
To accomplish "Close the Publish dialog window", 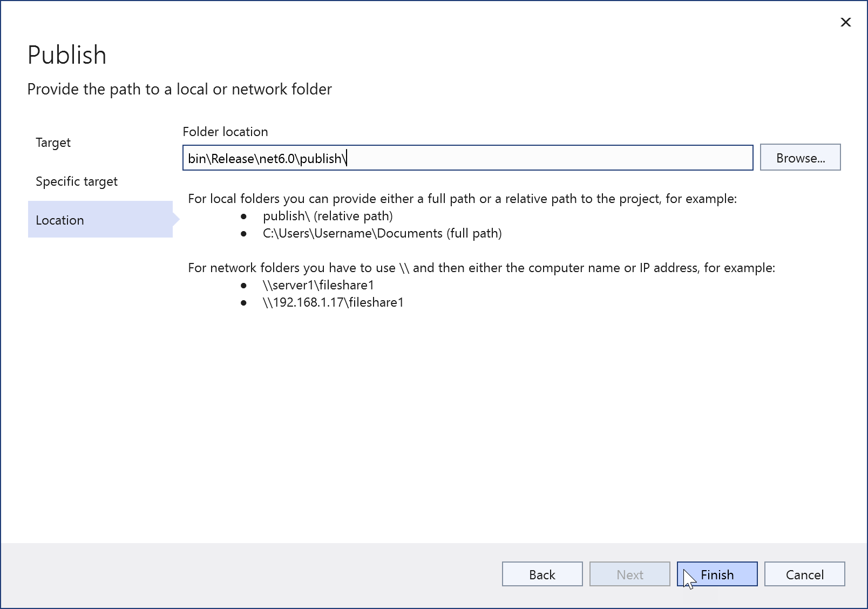I will [845, 22].
